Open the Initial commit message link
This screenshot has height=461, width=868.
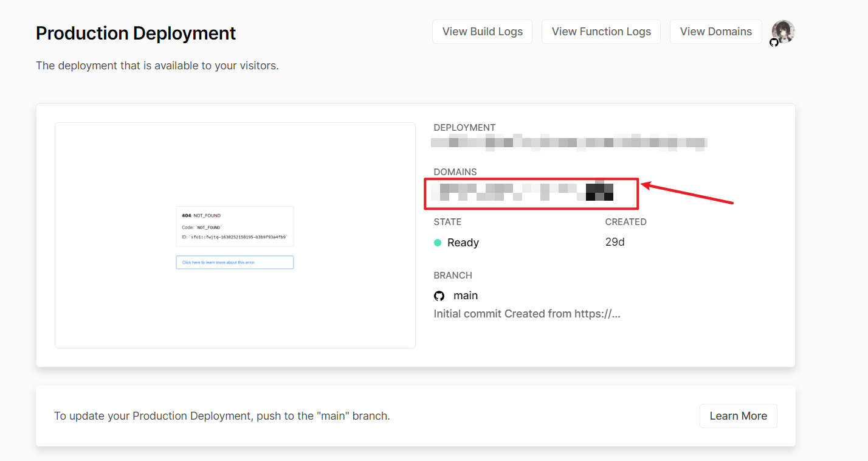coord(526,314)
